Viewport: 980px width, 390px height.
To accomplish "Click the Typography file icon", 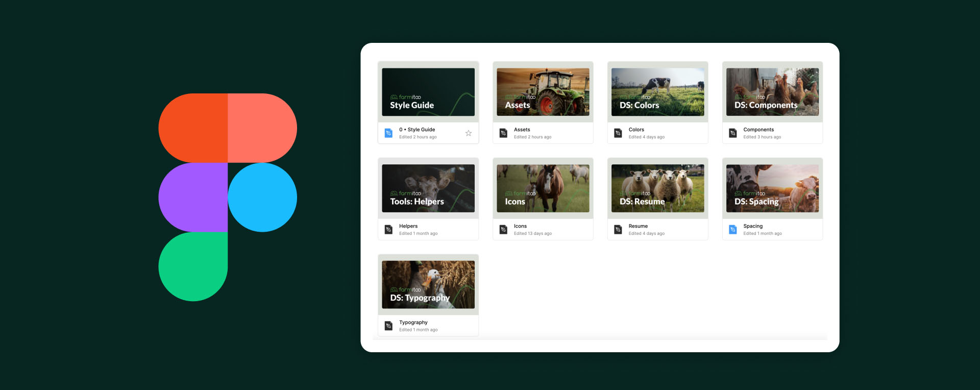I will point(388,326).
